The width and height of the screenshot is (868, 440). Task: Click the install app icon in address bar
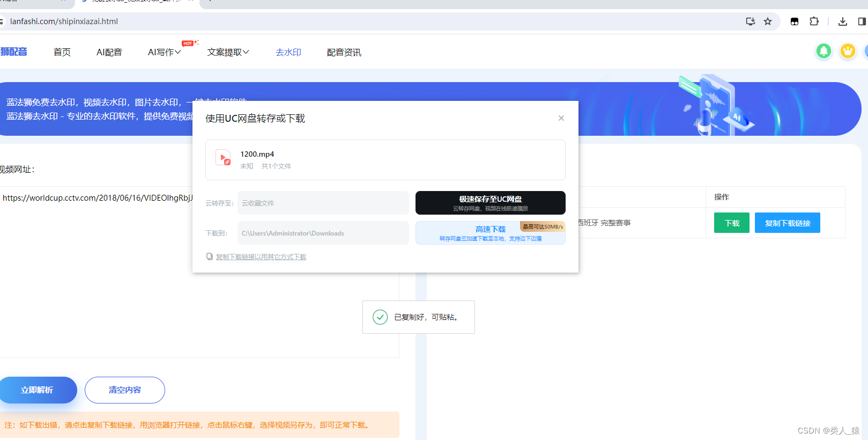(751, 21)
